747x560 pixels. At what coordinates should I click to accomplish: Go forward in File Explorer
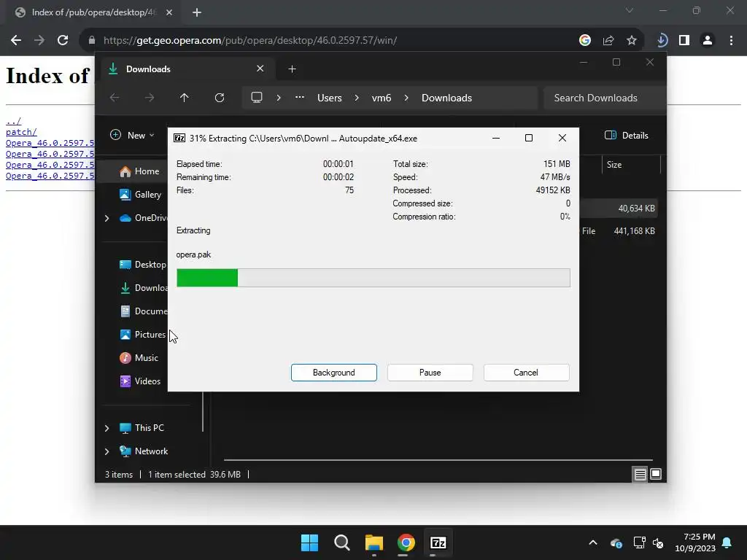coord(150,98)
